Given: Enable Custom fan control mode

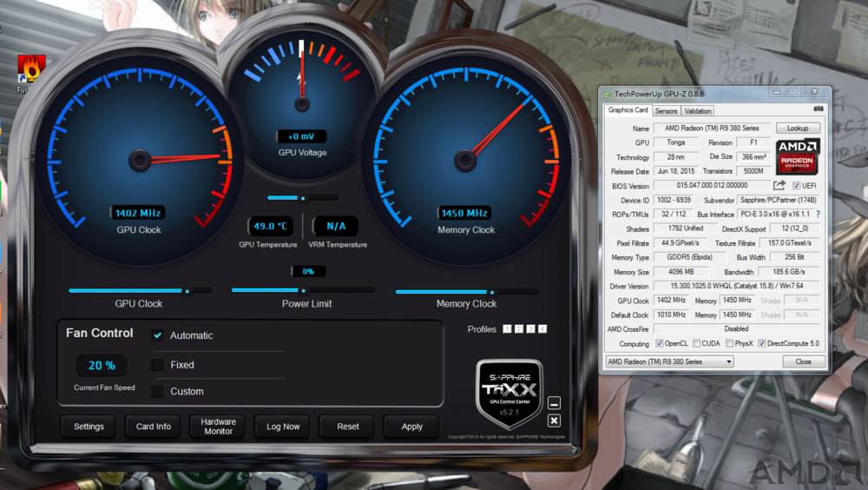Looking at the screenshot, I should (157, 391).
